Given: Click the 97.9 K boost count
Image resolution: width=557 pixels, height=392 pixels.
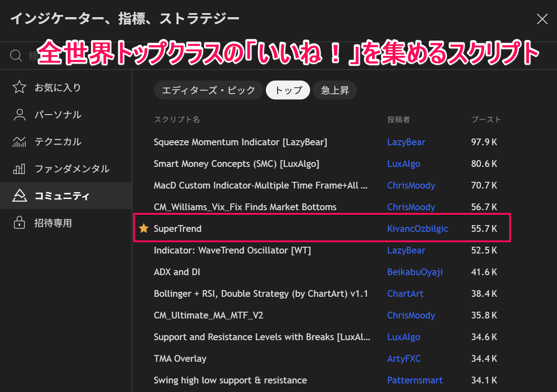Looking at the screenshot, I should 484,142.
